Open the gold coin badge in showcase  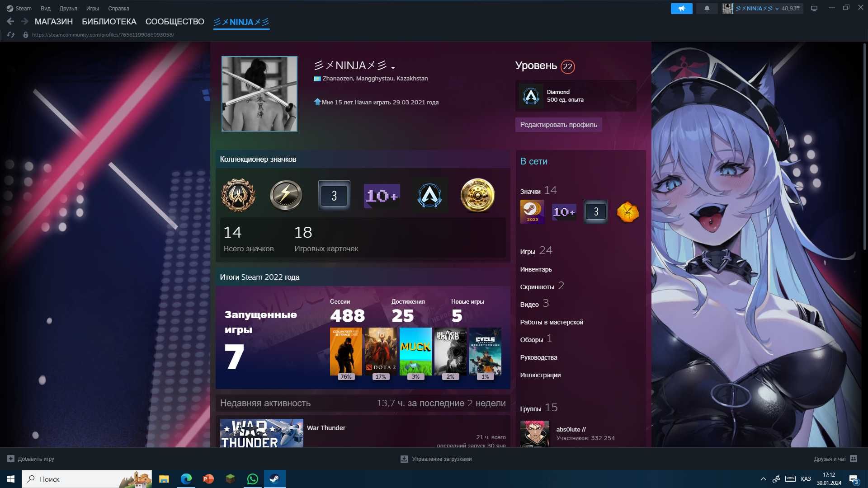tap(477, 195)
